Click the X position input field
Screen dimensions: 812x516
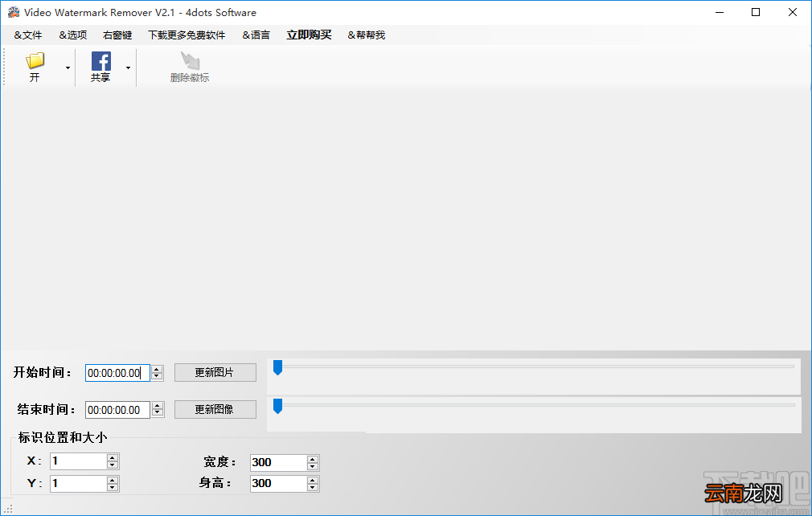coord(78,461)
